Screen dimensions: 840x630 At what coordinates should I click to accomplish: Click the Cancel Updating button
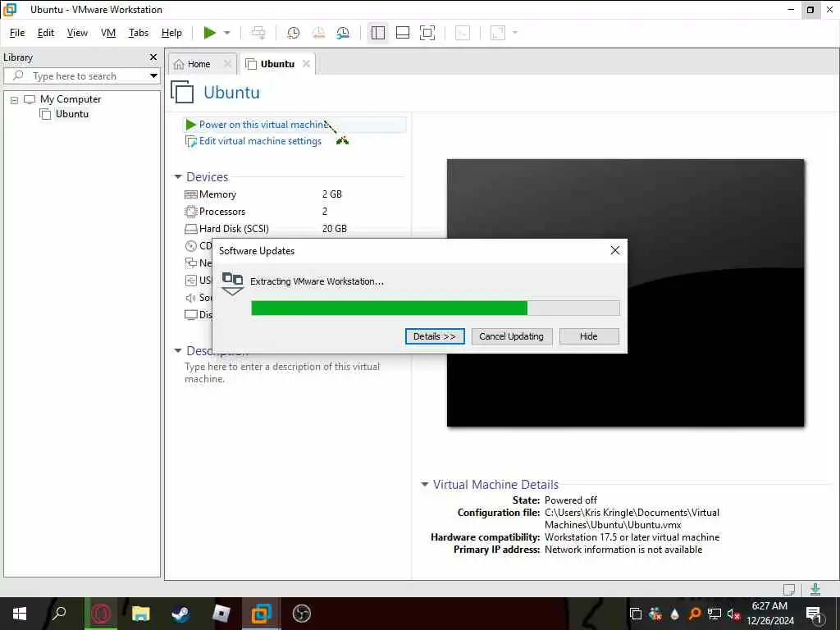511,336
